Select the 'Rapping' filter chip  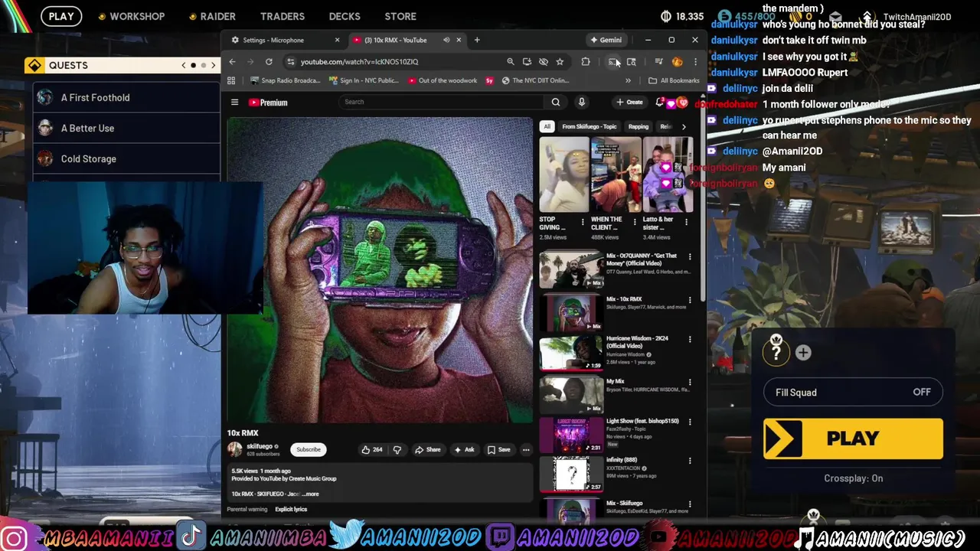(x=638, y=126)
